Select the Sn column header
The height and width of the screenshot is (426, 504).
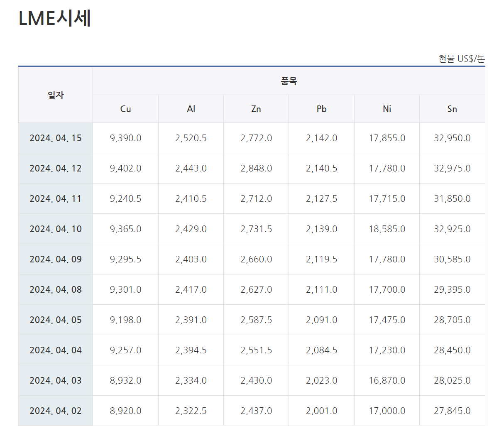point(452,109)
